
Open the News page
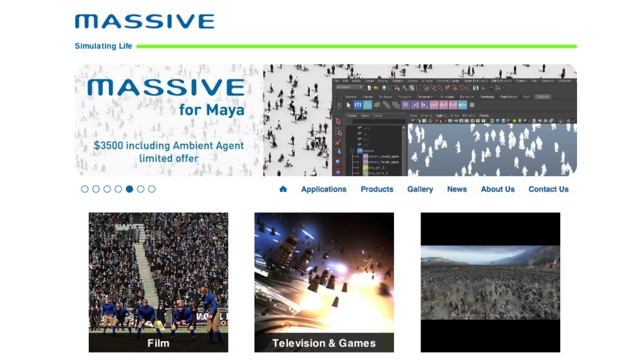tap(457, 189)
